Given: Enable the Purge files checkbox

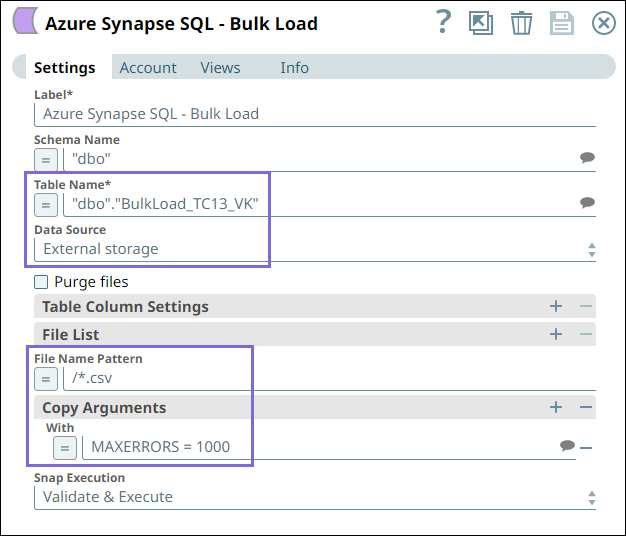Looking at the screenshot, I should click(41, 282).
